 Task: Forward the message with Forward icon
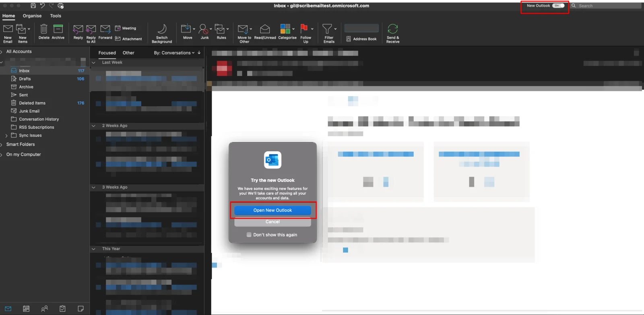pos(105,29)
